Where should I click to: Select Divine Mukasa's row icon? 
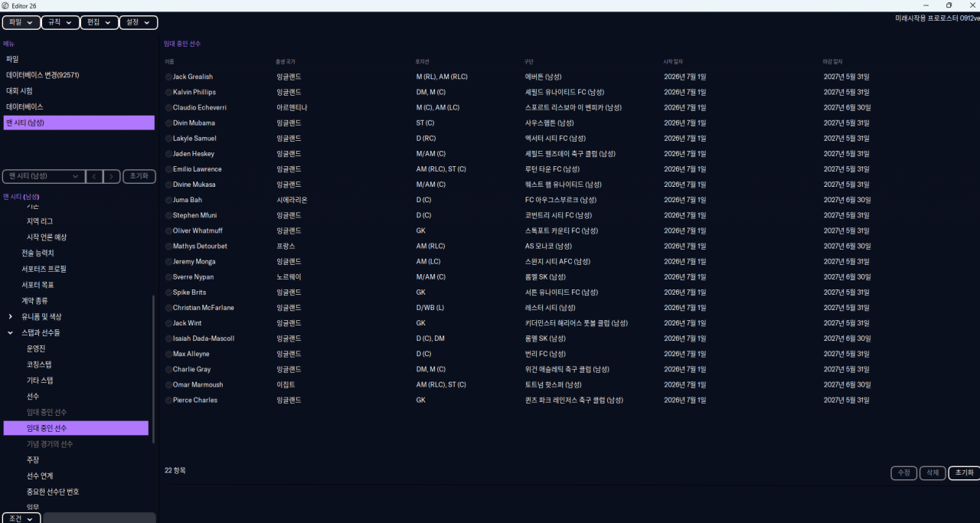pyautogui.click(x=168, y=185)
